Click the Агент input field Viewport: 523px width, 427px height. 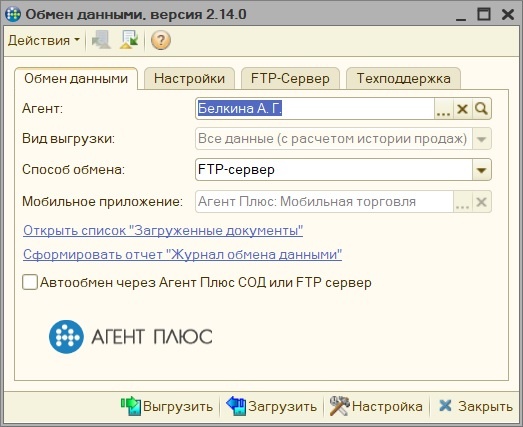tap(315, 109)
